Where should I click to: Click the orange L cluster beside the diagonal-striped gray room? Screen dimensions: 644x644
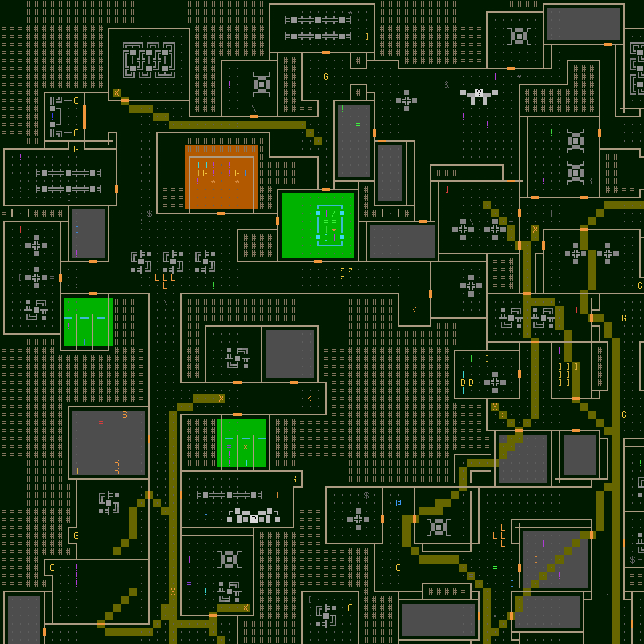point(499,535)
